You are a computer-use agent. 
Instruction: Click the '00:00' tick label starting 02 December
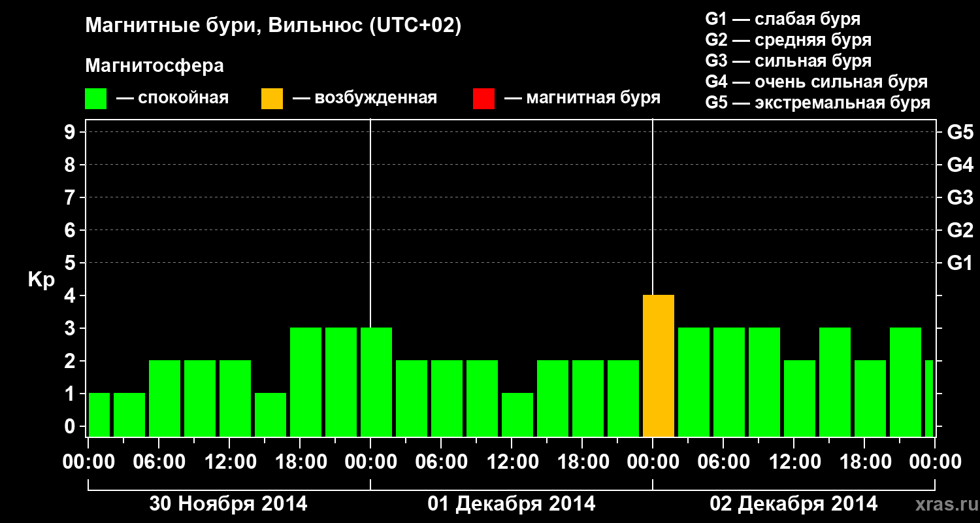[x=653, y=462]
